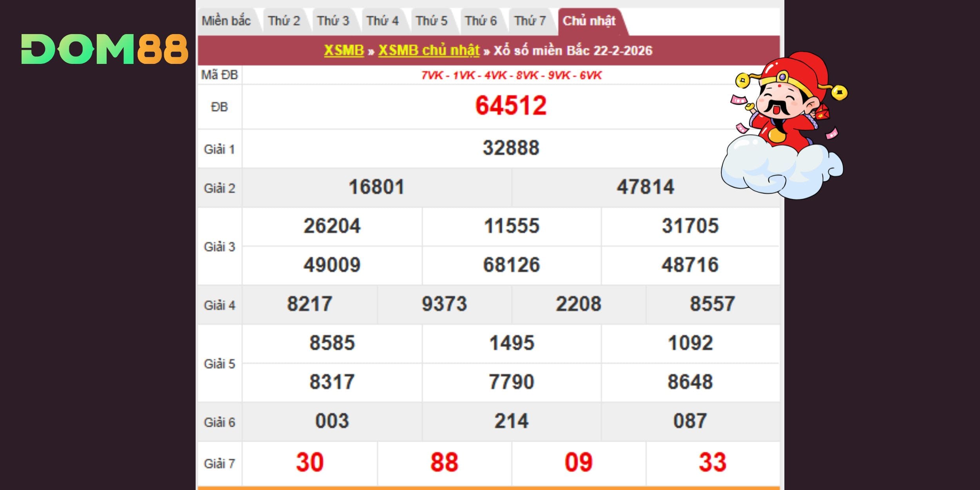Open the XSMB chủ nhật link
Image resolution: width=980 pixels, height=490 pixels.
coord(428,51)
